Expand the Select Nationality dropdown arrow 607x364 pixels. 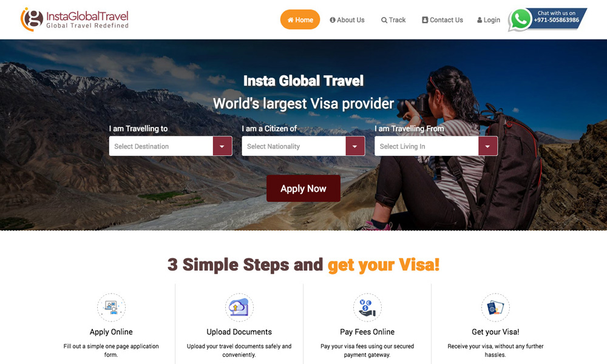355,146
